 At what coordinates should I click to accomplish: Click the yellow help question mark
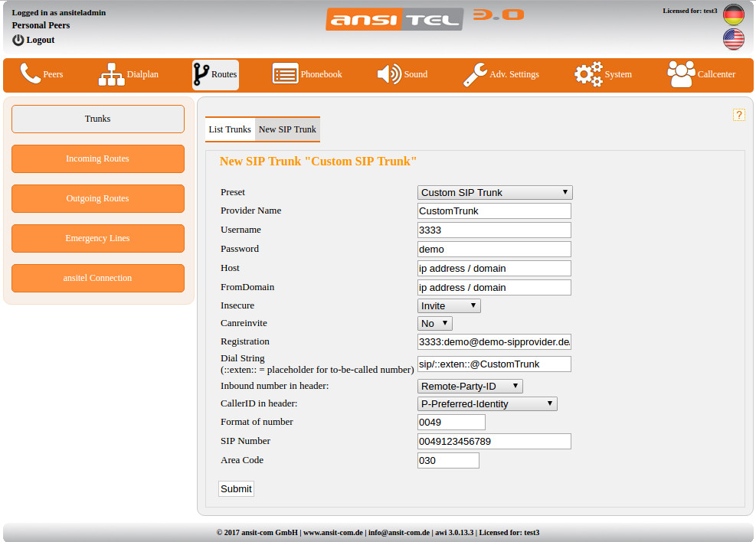click(x=738, y=115)
